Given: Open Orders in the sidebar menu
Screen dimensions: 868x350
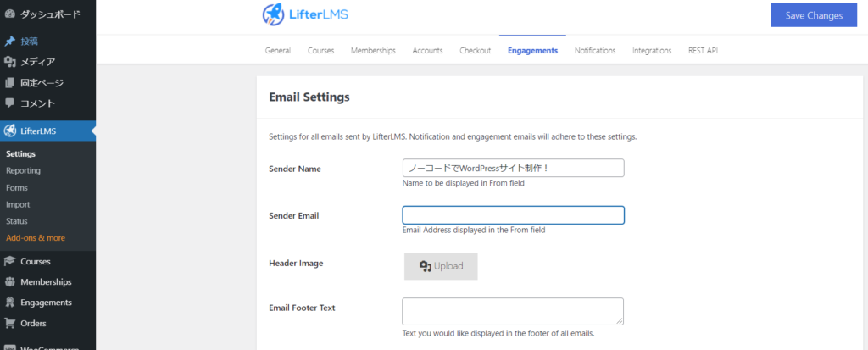Looking at the screenshot, I should pos(33,323).
